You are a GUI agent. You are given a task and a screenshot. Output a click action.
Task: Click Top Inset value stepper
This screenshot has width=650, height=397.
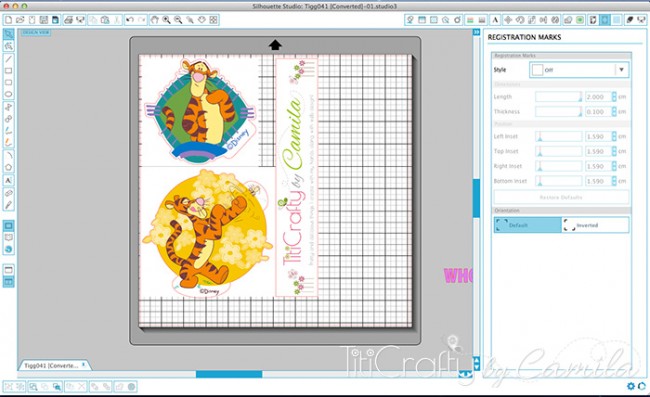pos(614,151)
